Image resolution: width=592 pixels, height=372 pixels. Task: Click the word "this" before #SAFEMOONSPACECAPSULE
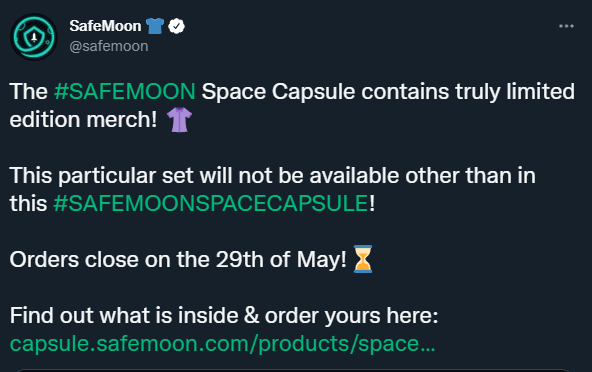(x=29, y=204)
